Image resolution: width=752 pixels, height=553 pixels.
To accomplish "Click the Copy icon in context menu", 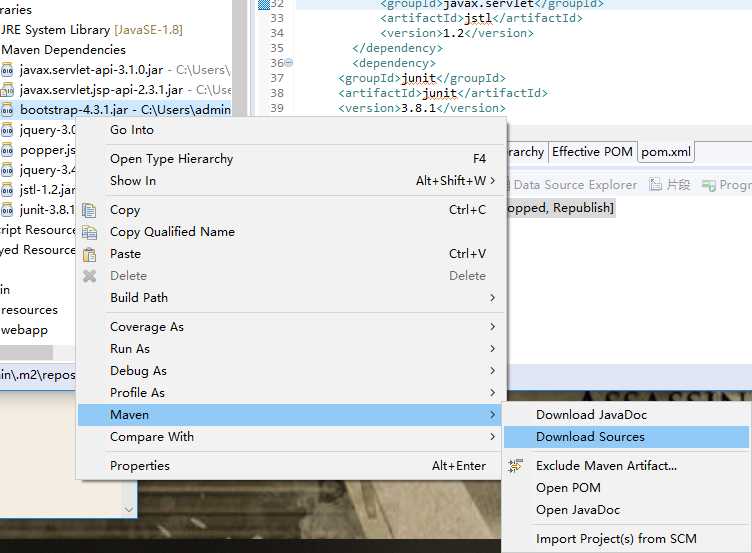I will (x=89, y=210).
